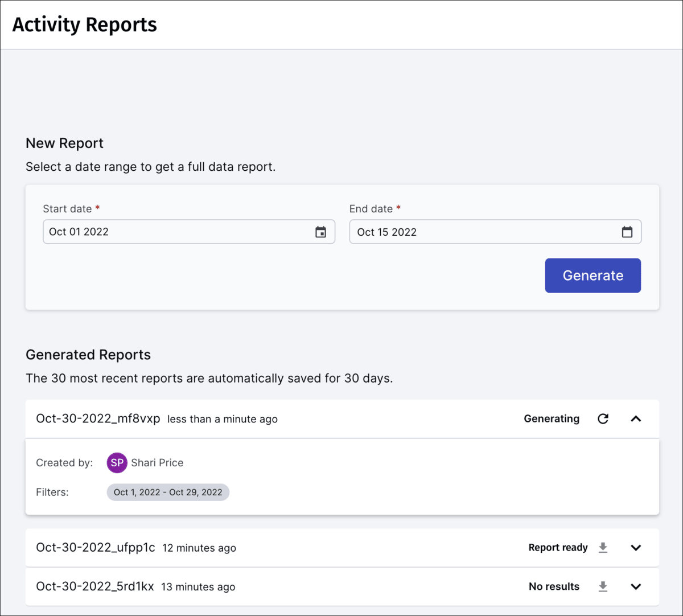The width and height of the screenshot is (683, 616).
Task: Click the Oct 1, 2022 - Oct 29, 2022 filter chip
Action: tap(168, 492)
